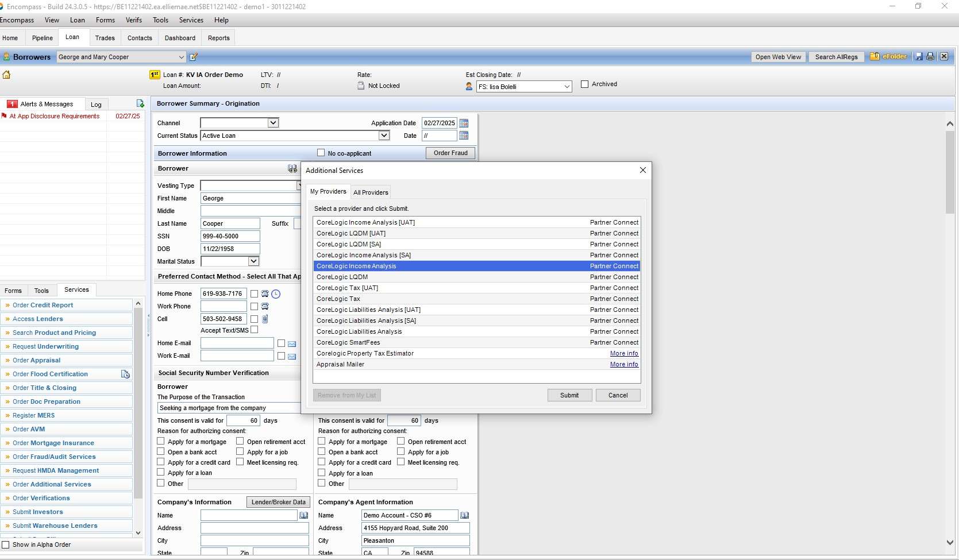This screenshot has height=560, width=959.
Task: Click the edit borrower pairs pencil icon
Action: pyautogui.click(x=194, y=57)
